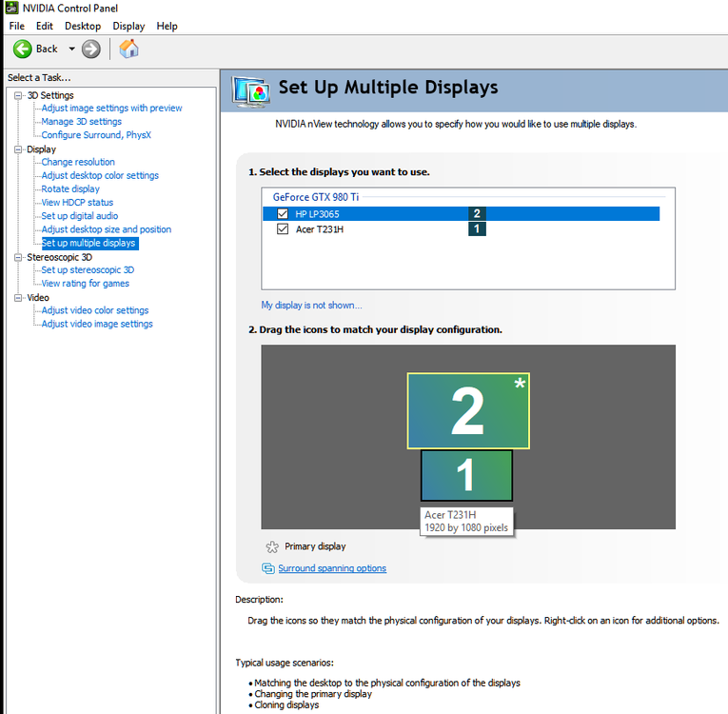Select display 1 icon in layout area
This screenshot has height=714, width=728.
point(466,475)
